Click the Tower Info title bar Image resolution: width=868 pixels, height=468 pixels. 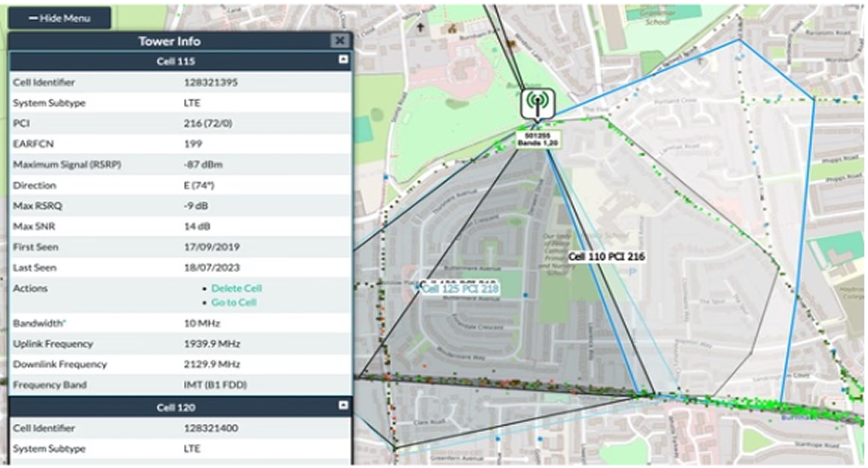[169, 41]
